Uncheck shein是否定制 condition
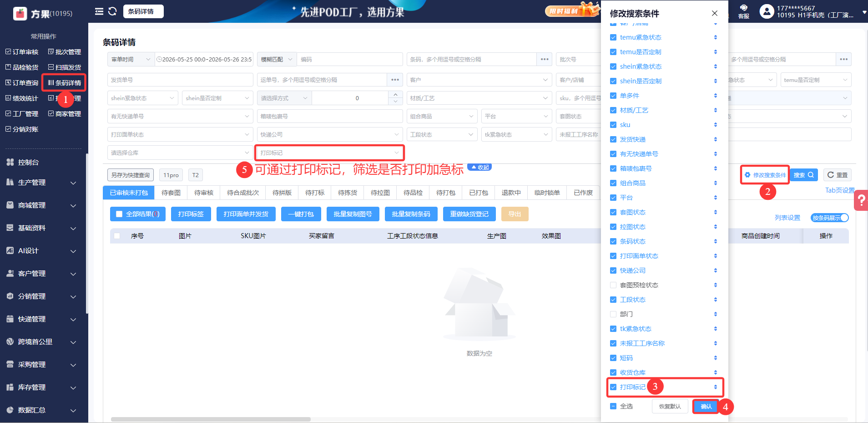This screenshot has height=423, width=868. click(613, 81)
